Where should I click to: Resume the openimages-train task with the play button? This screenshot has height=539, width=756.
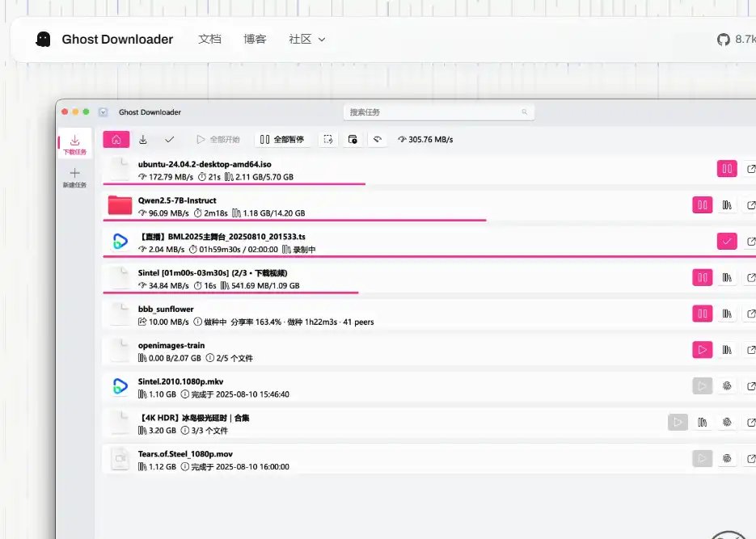tap(702, 350)
